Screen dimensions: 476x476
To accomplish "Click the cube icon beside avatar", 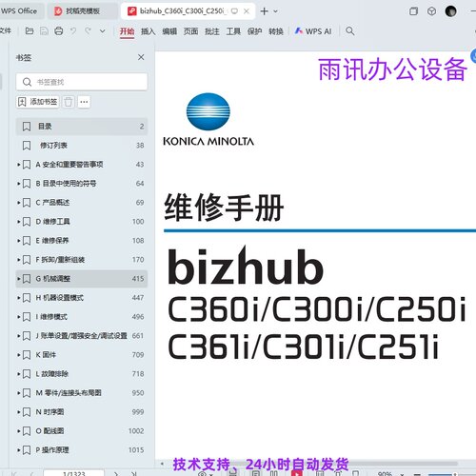I will click(x=431, y=11).
